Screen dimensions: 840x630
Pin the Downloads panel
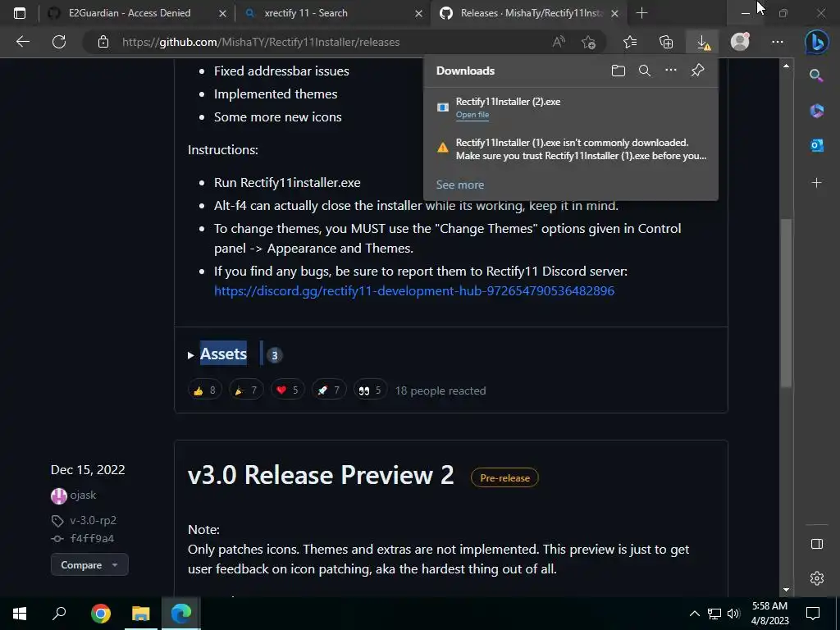[x=697, y=71]
